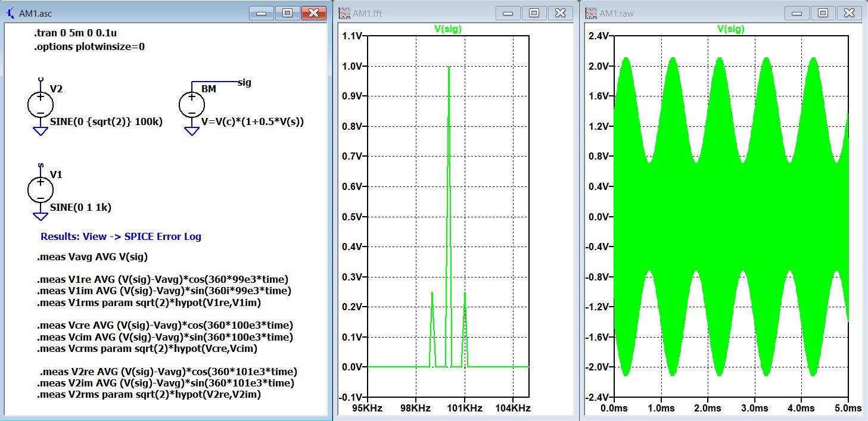Select the V1 voltage source symbol
This screenshot has width=868, height=421.
41,191
